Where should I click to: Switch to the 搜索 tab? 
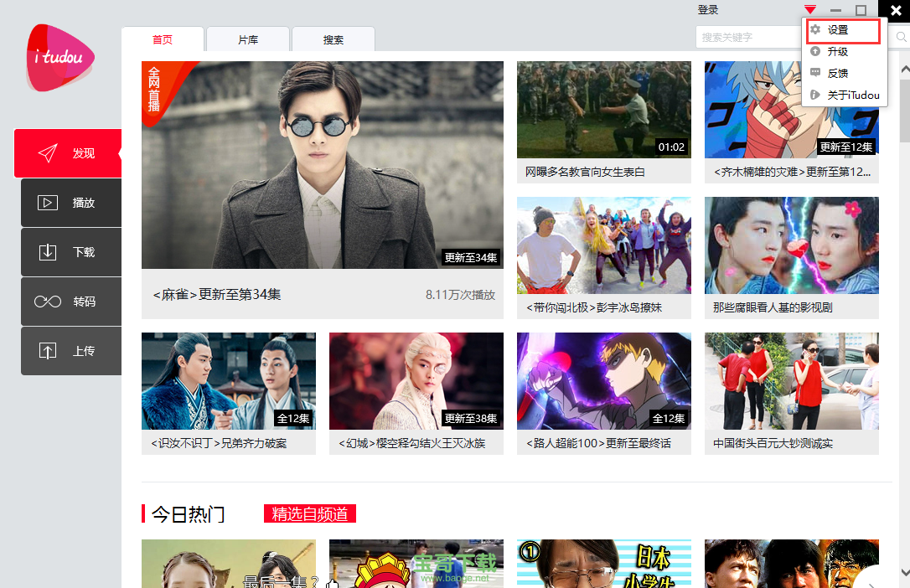coord(333,39)
